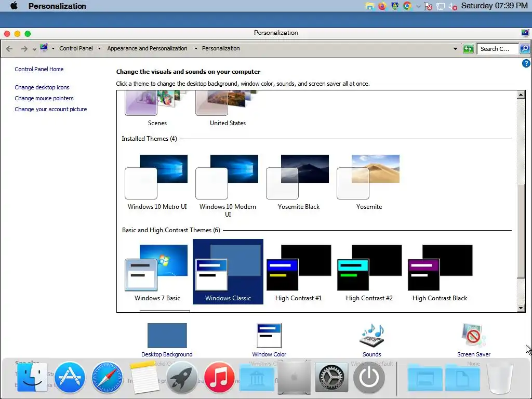Open Launchpad rocket in the dock
532x399 pixels.
(182, 377)
